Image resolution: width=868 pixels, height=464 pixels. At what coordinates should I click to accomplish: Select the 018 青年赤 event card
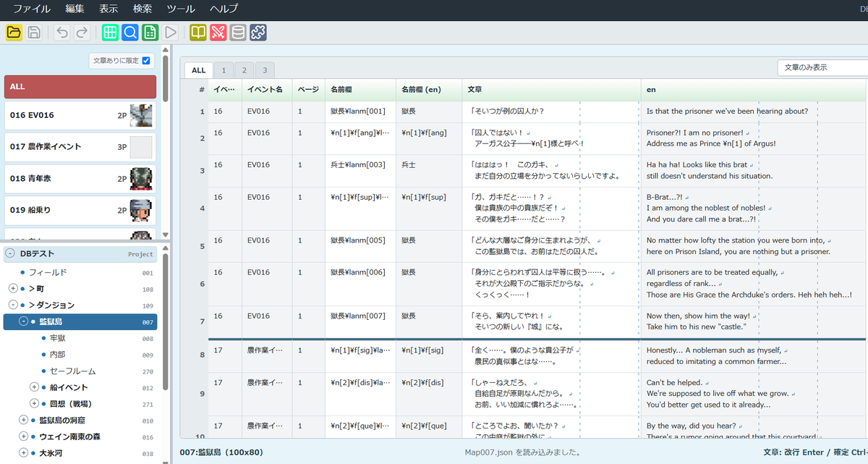pyautogui.click(x=80, y=179)
